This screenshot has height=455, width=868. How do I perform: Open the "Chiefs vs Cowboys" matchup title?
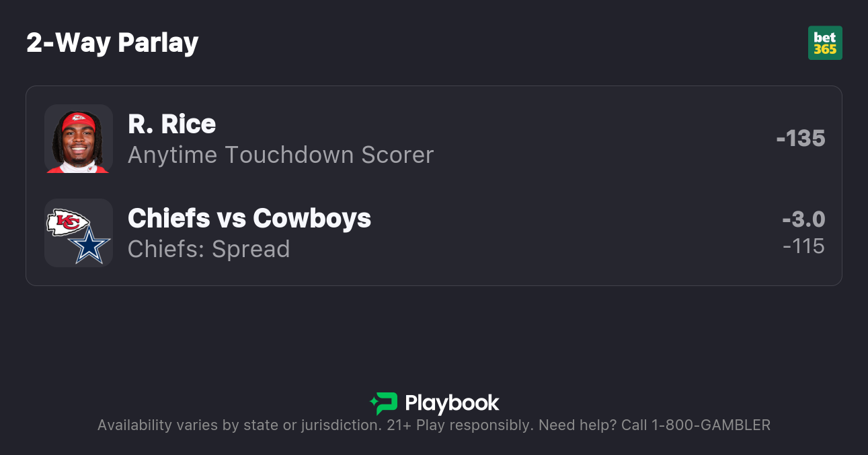click(x=249, y=218)
